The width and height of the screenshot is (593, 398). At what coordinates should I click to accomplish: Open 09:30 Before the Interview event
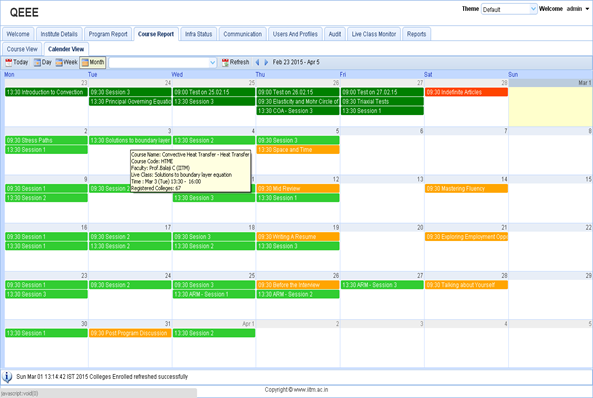click(298, 285)
